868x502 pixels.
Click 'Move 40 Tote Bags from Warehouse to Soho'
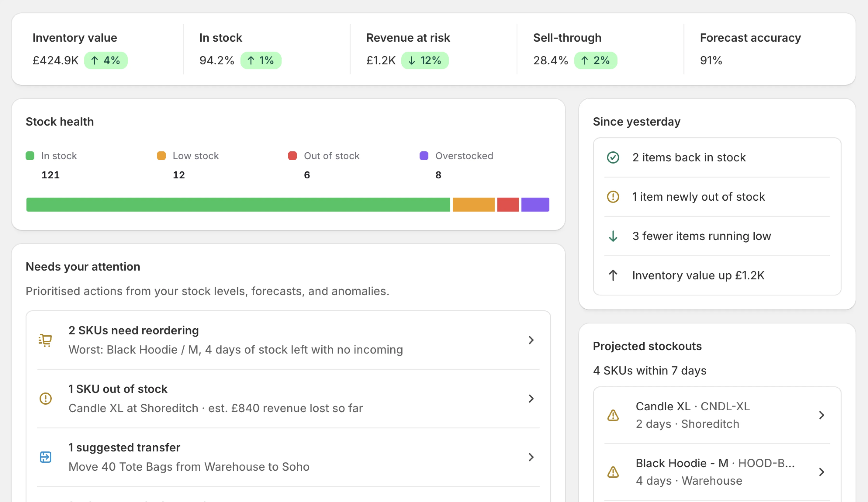[189, 467]
